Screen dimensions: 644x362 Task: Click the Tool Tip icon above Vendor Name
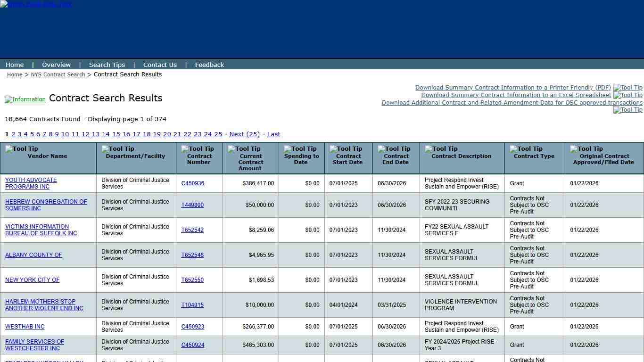[22, 149]
